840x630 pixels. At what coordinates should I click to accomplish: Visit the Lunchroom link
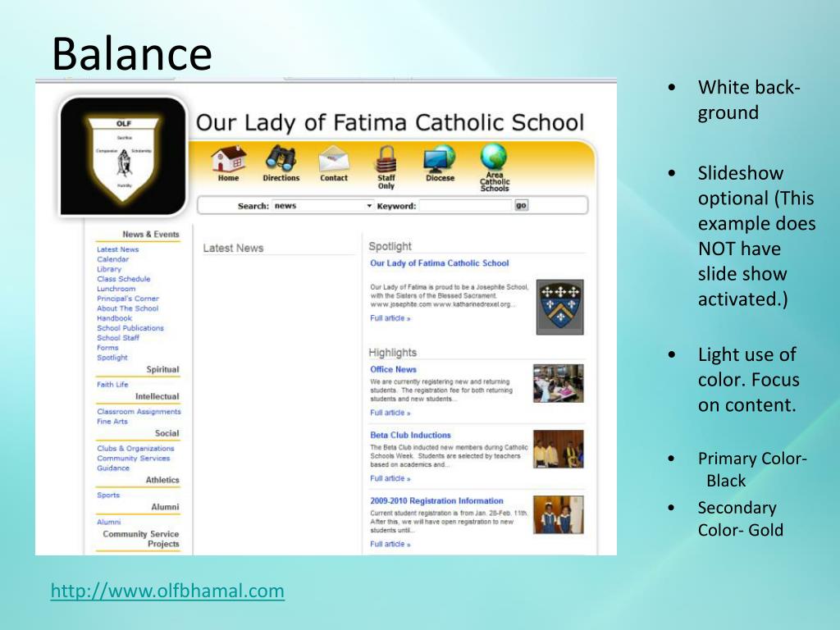point(116,289)
